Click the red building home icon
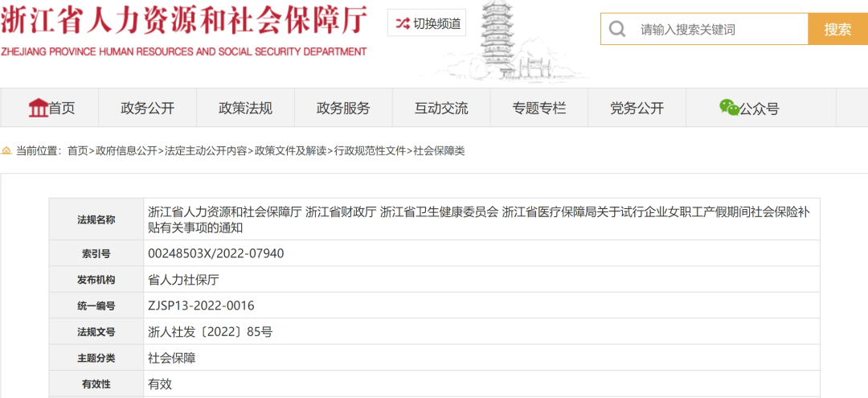868x398 pixels. pyautogui.click(x=38, y=108)
